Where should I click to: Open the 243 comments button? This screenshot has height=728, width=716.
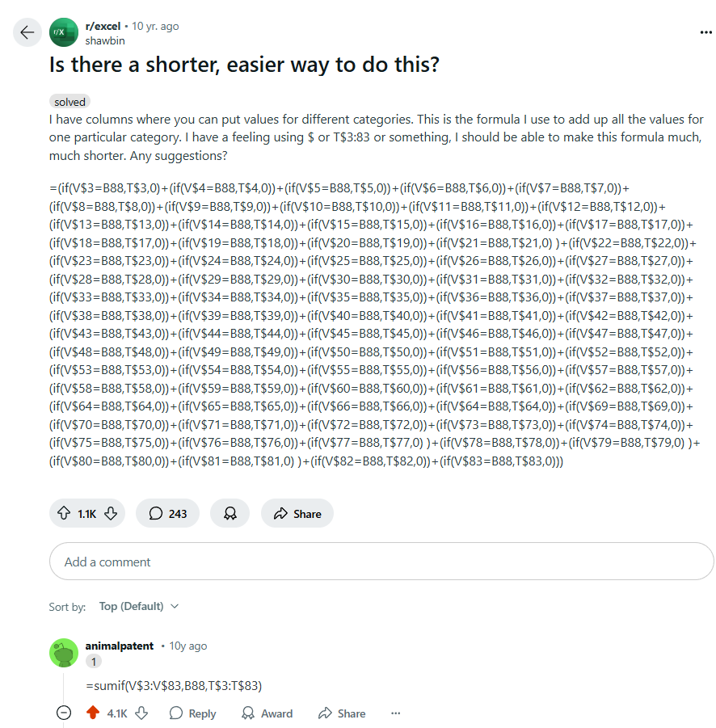point(167,514)
